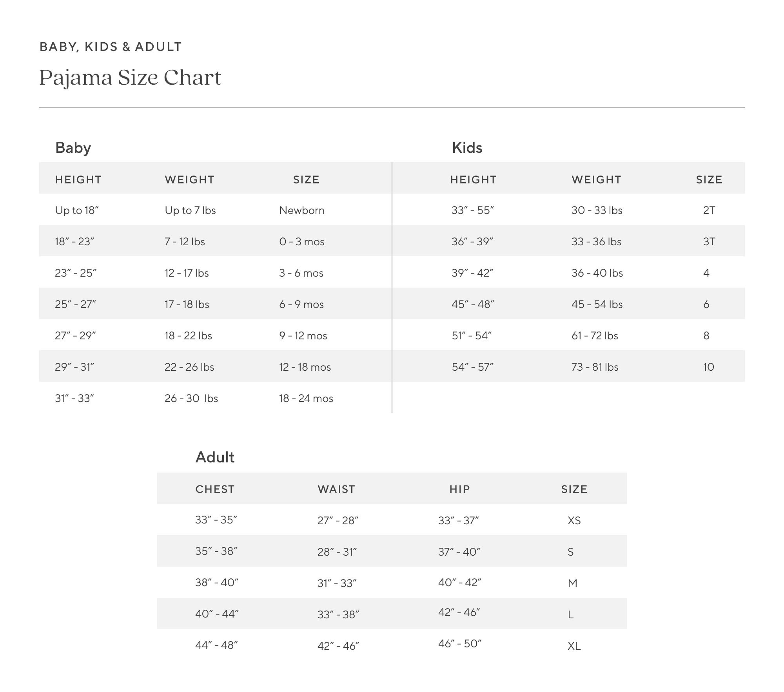This screenshot has height=692, width=784.
Task: Click the 0 - 3 mos size cell
Action: tap(302, 242)
